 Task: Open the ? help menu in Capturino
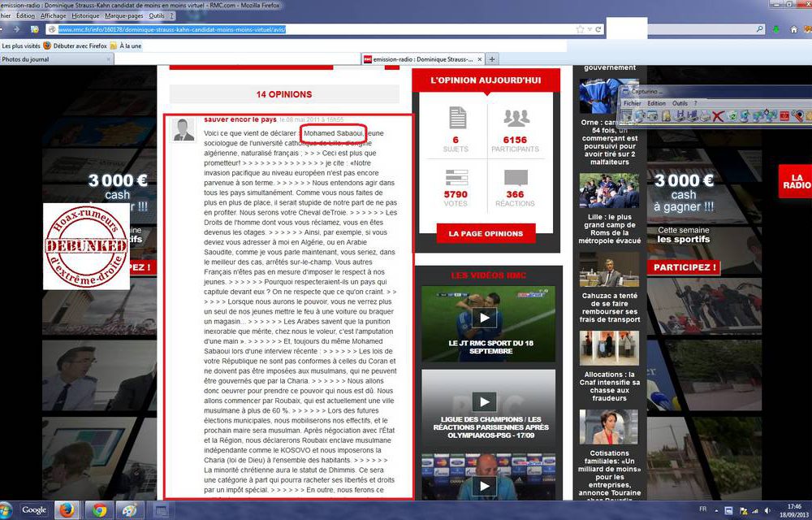pyautogui.click(x=696, y=103)
